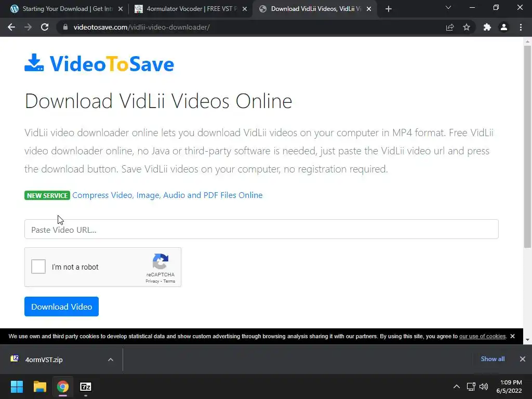The height and width of the screenshot is (399, 532).
Task: Select the Download VidLii Videos tab
Action: pyautogui.click(x=315, y=9)
